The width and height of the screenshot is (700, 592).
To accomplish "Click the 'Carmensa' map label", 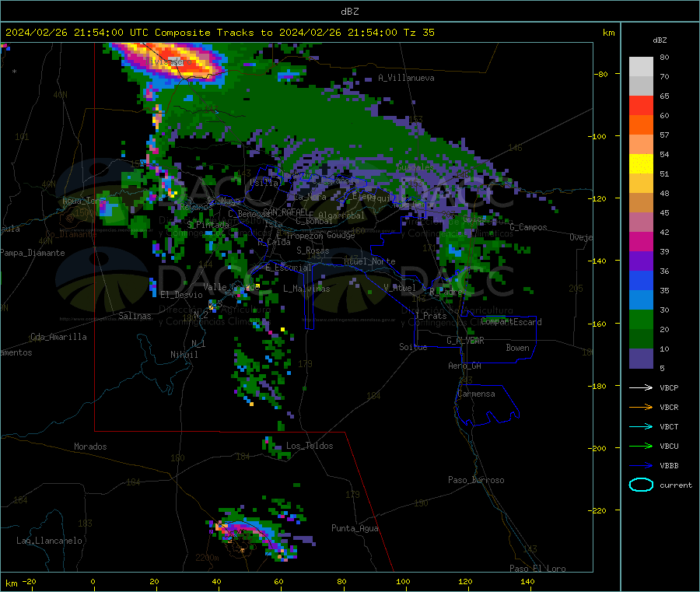I will (476, 394).
